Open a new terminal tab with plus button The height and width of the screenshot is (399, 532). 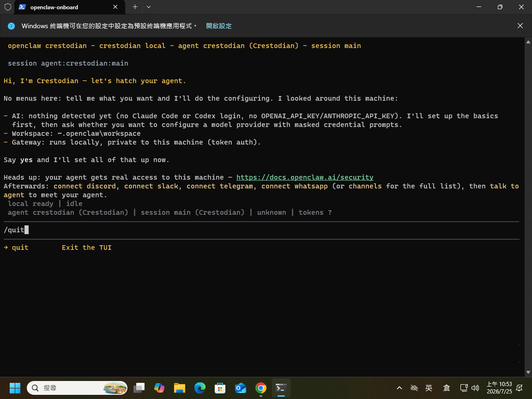click(x=135, y=7)
